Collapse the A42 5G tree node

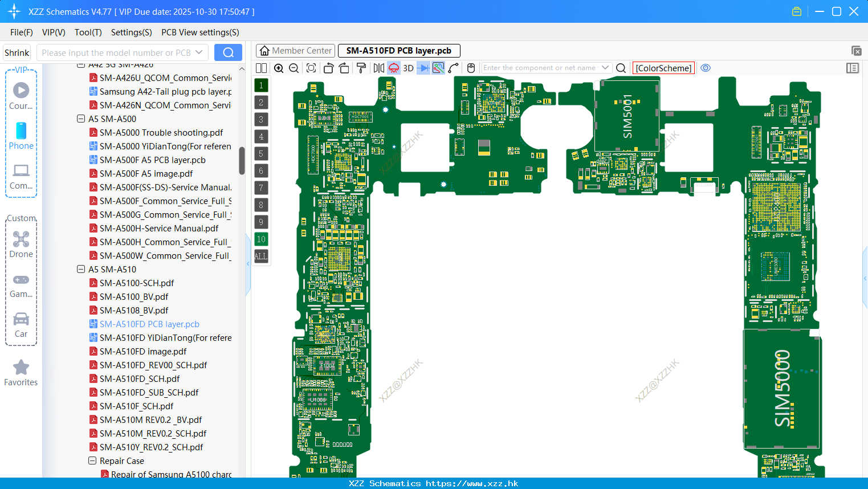coord(81,65)
